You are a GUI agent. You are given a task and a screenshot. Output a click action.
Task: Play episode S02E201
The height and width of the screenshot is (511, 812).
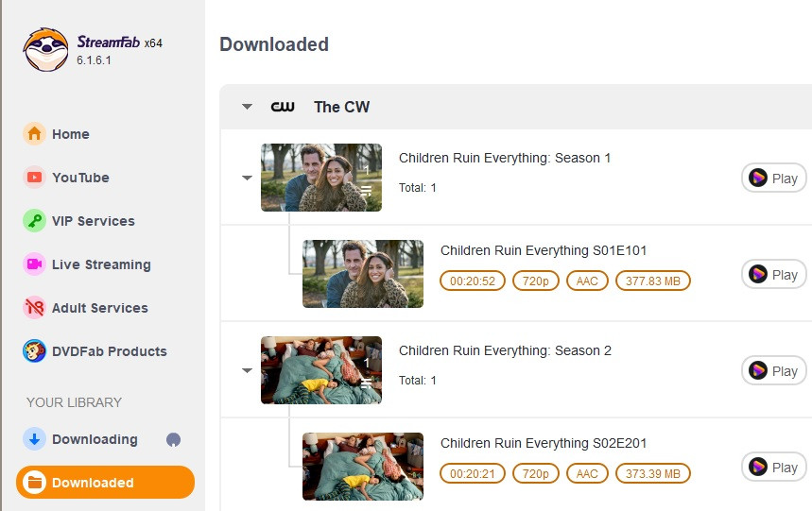click(773, 467)
